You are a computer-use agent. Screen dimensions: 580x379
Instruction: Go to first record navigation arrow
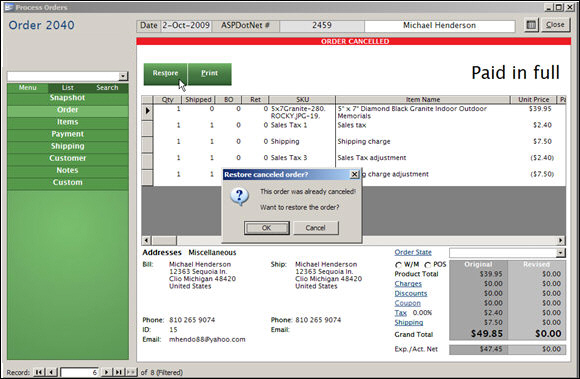click(x=39, y=372)
